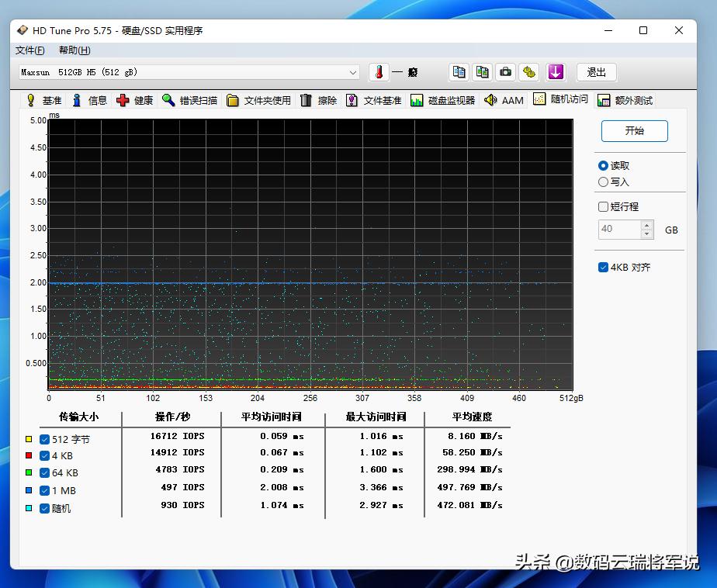
Task: Open the 基准 benchmark tab
Action: click(44, 100)
